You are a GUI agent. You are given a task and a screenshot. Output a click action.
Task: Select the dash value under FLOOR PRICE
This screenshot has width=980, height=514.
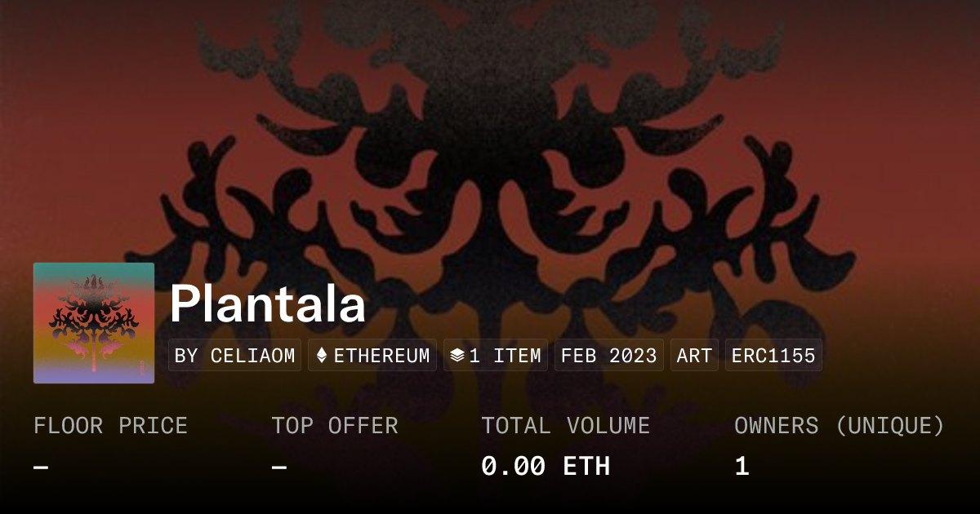pyautogui.click(x=41, y=467)
